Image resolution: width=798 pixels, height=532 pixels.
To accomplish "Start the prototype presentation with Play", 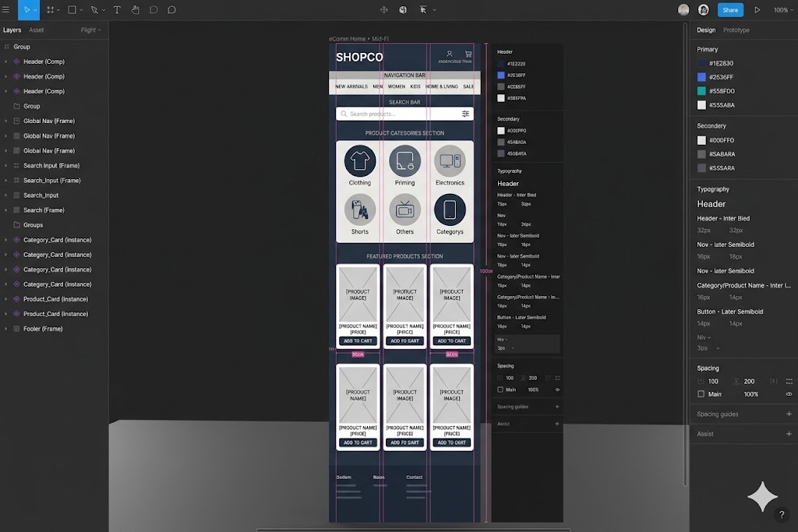I will click(x=757, y=9).
